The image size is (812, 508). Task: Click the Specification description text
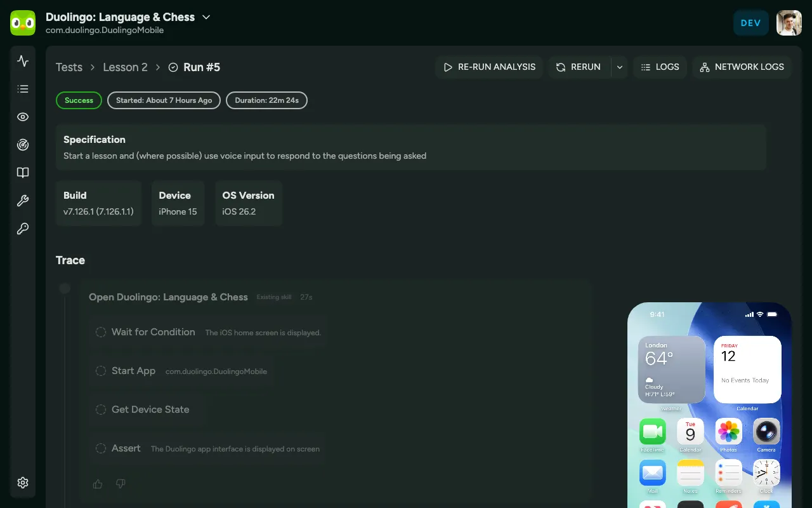coord(245,156)
